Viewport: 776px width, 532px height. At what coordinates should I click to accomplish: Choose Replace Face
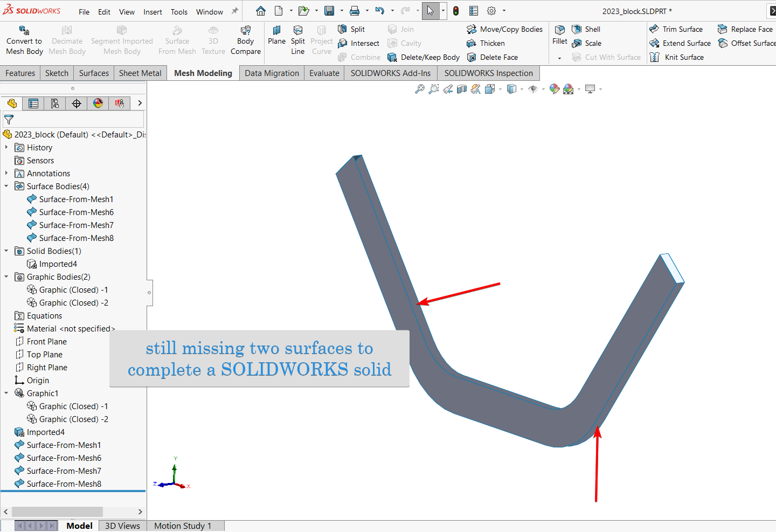(745, 29)
